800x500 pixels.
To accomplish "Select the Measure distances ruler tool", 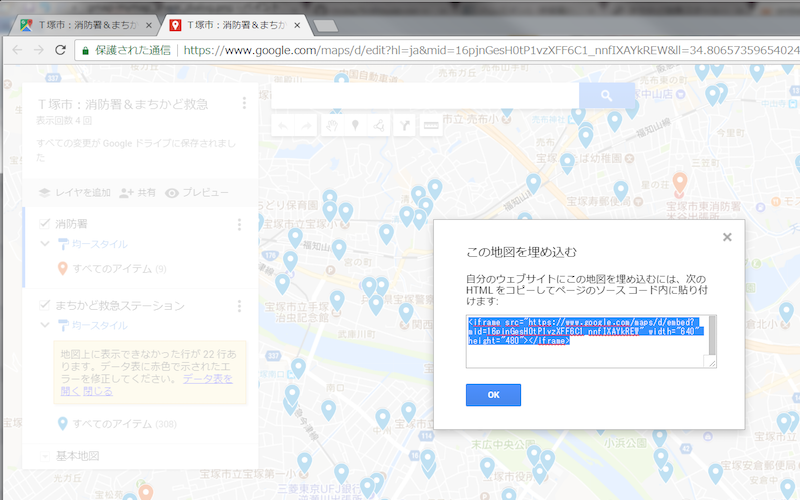I will [431, 126].
